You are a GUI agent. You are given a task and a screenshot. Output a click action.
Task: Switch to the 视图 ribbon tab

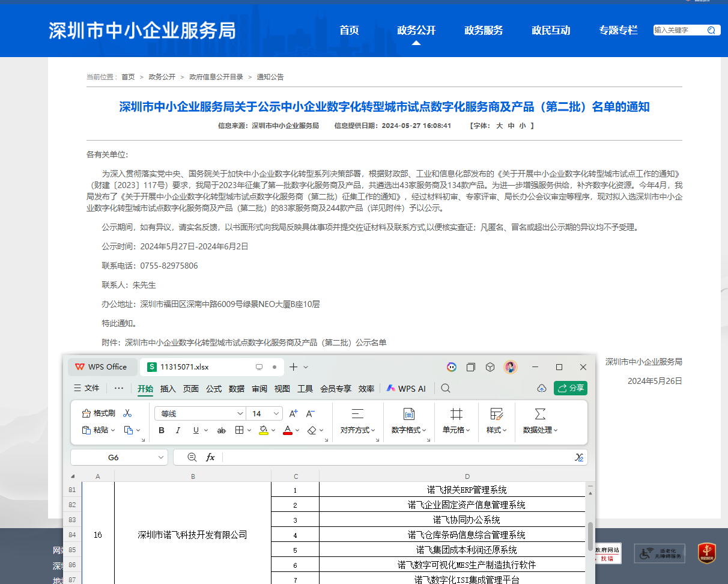click(282, 389)
